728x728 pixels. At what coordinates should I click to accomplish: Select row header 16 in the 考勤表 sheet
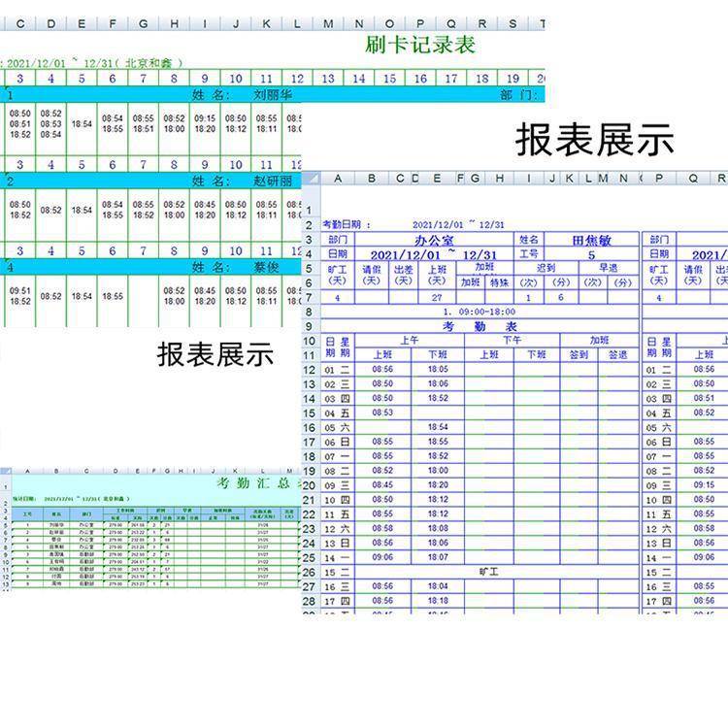[310, 428]
